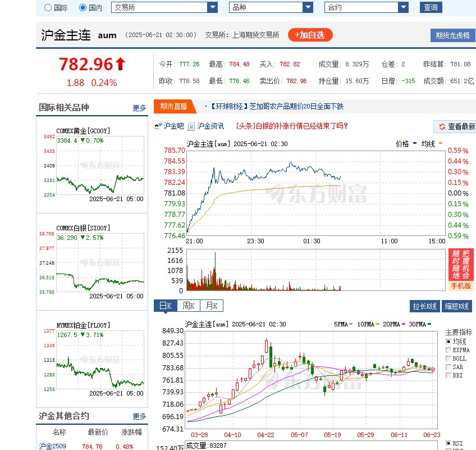Screen dimensions: 476x450
Task: Toggle the 均线 indicator checkbox
Action: tap(448, 342)
